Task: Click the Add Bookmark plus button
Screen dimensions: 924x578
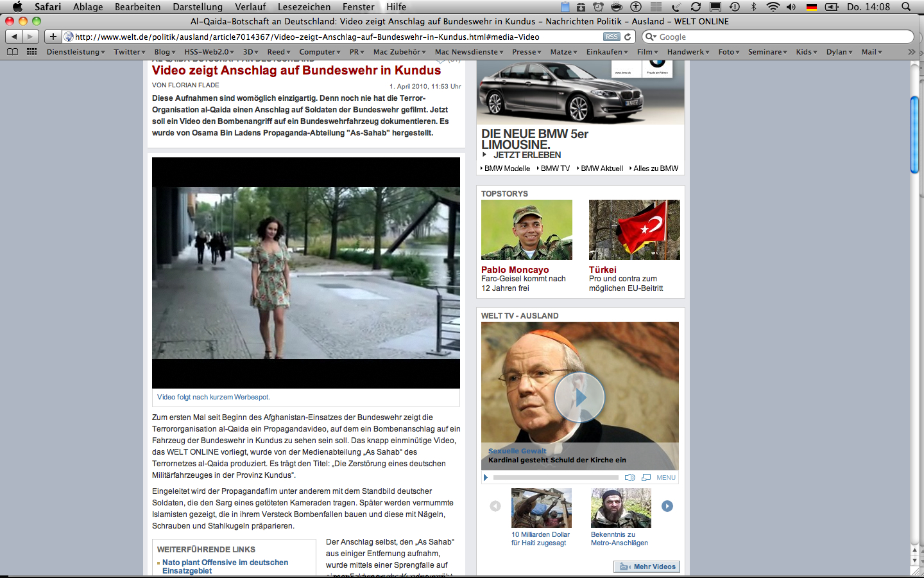Action: tap(53, 37)
